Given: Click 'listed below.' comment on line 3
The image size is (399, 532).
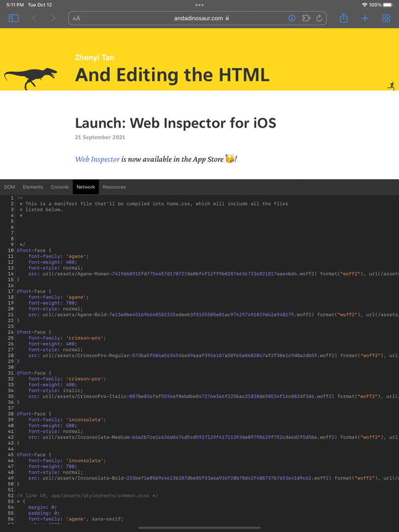Looking at the screenshot, I should tap(41, 210).
